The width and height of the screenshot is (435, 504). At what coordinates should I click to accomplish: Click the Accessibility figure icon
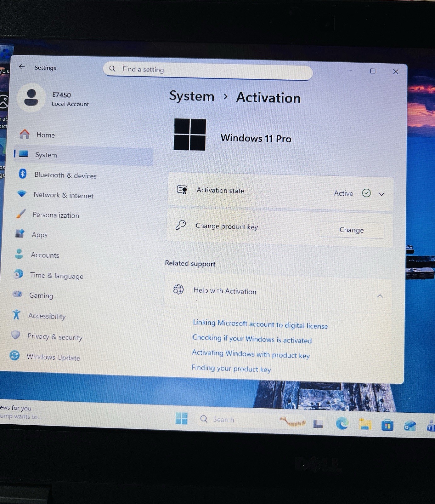click(16, 314)
